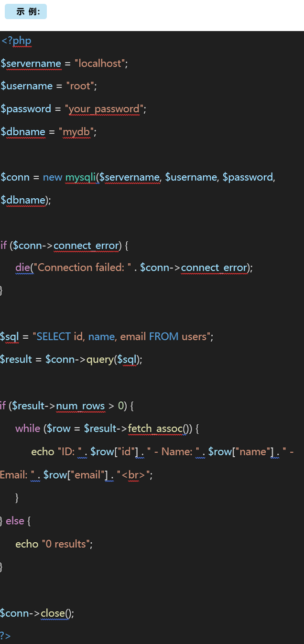Click the num_rows property
Screen dimensions: 304x644
pos(80,406)
